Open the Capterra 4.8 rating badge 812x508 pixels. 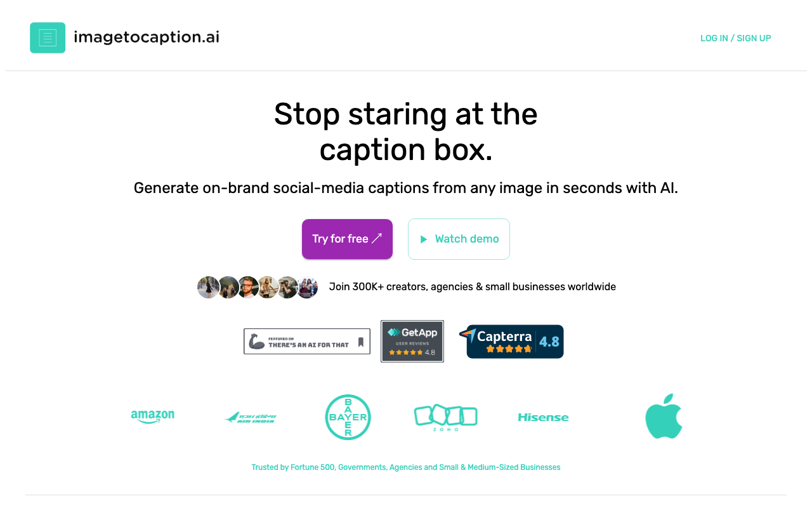[x=514, y=342]
